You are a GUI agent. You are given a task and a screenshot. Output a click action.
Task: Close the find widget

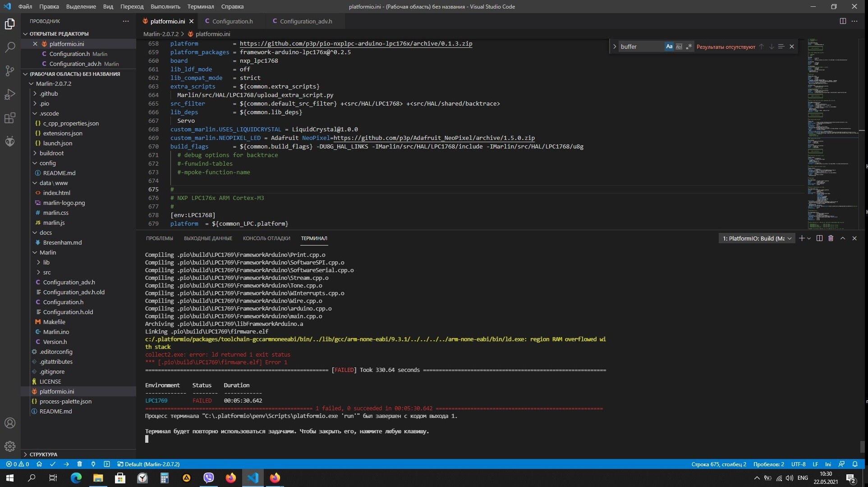[791, 46]
